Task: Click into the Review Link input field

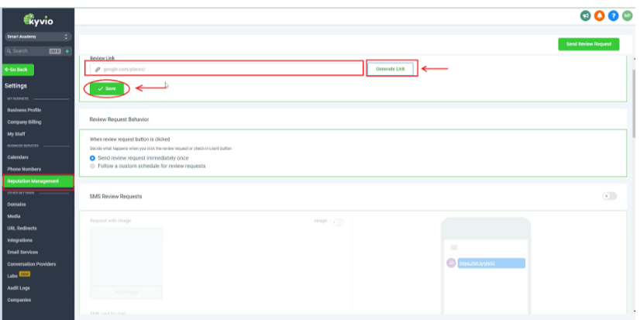Action: (x=232, y=69)
